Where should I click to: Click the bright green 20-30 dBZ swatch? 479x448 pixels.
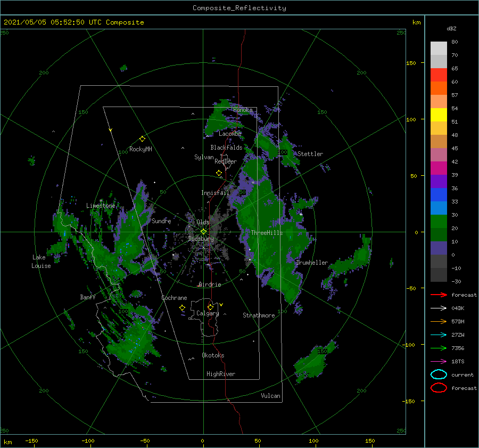(x=439, y=221)
